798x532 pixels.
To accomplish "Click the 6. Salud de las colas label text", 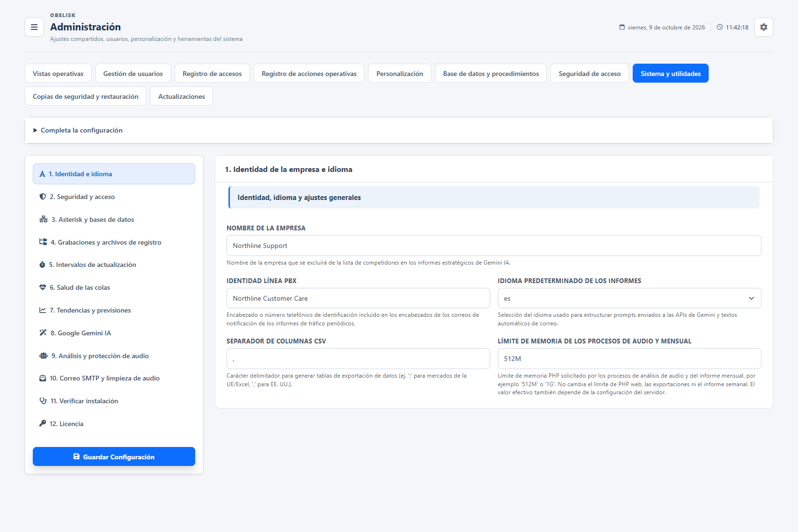I will coord(80,287).
